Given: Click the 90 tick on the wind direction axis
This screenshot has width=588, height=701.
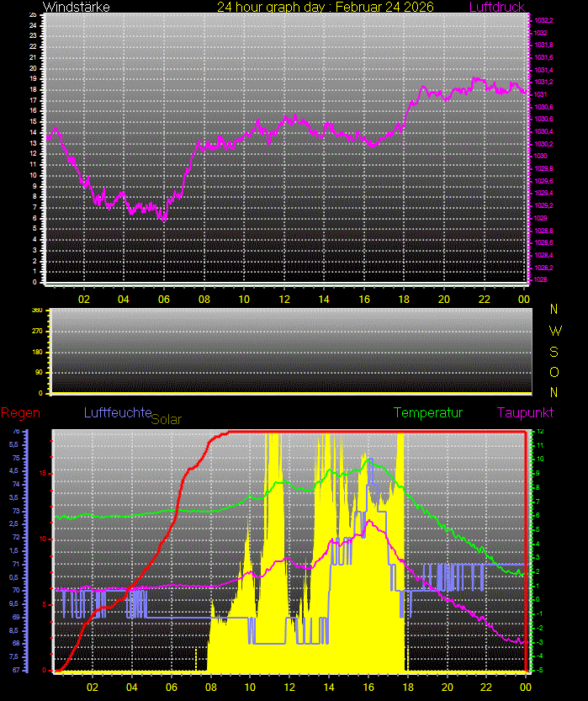Looking at the screenshot, I should [x=38, y=372].
